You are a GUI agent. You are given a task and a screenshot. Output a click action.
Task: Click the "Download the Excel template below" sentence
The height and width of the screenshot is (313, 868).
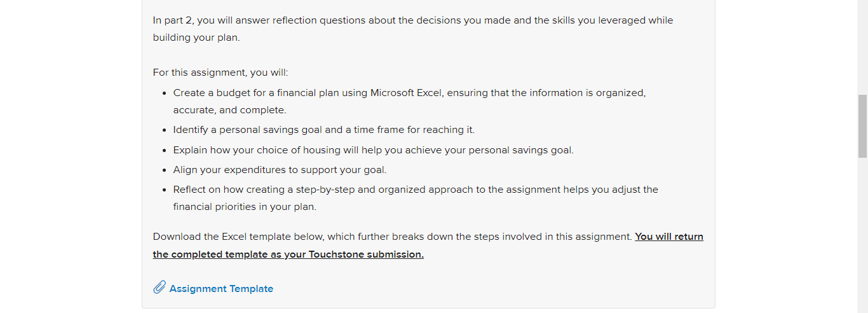tap(393, 237)
